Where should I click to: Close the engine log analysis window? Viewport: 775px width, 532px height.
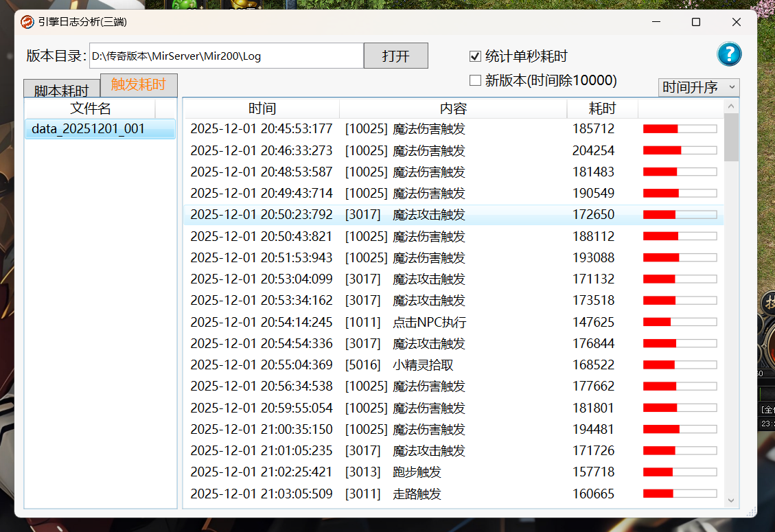point(737,22)
